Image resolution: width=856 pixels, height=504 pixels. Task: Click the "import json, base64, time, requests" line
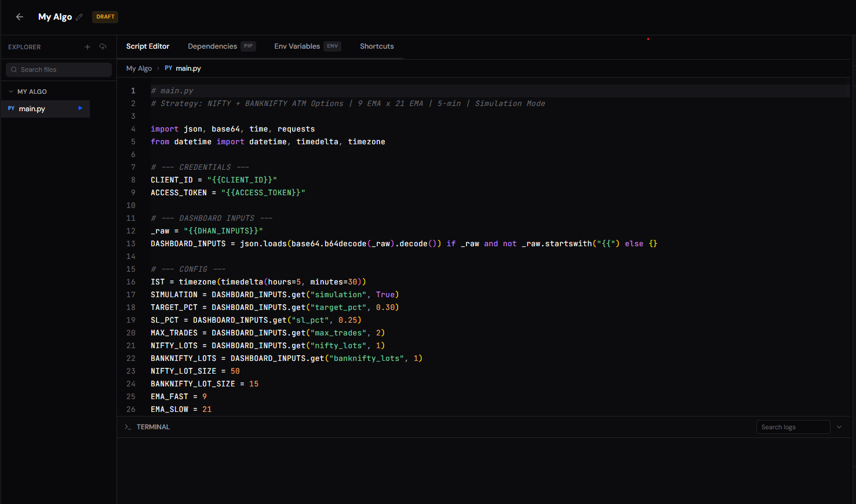[x=233, y=129]
